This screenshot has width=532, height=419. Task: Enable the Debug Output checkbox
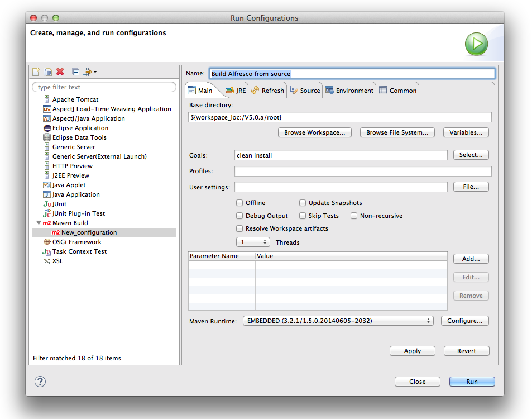coord(239,216)
